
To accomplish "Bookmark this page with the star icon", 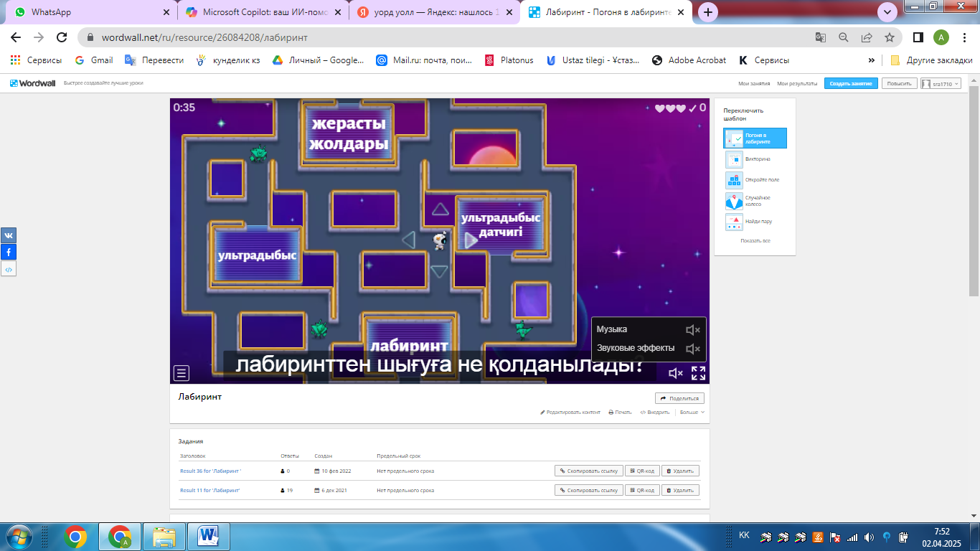I will click(x=890, y=37).
